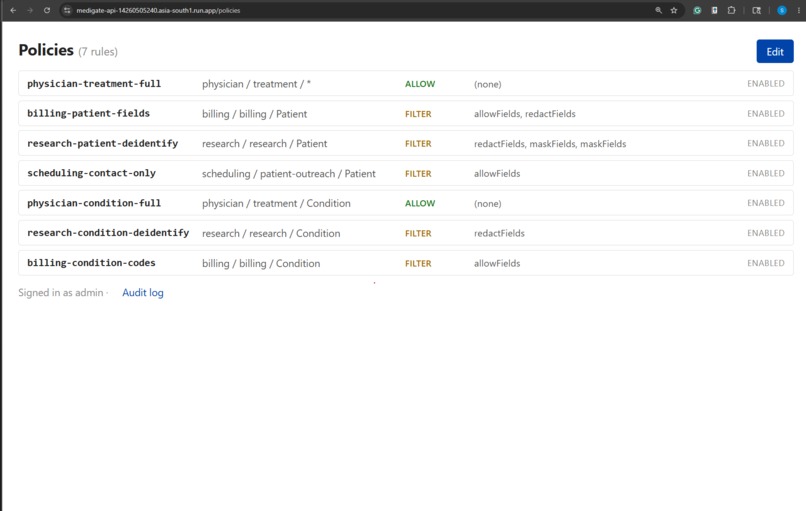
Task: Reload the policies page
Action: tap(47, 10)
